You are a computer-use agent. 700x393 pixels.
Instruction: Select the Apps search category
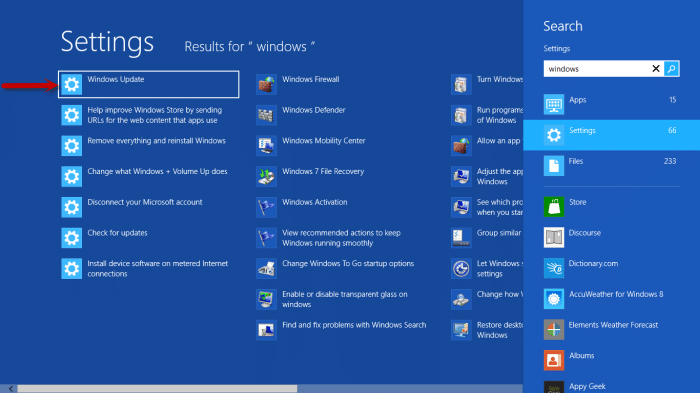pyautogui.click(x=612, y=105)
